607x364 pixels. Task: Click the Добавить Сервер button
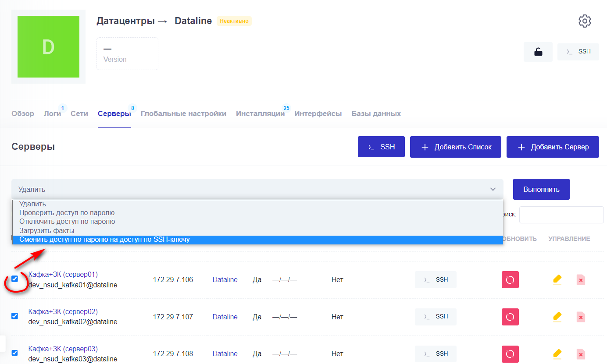[552, 147]
